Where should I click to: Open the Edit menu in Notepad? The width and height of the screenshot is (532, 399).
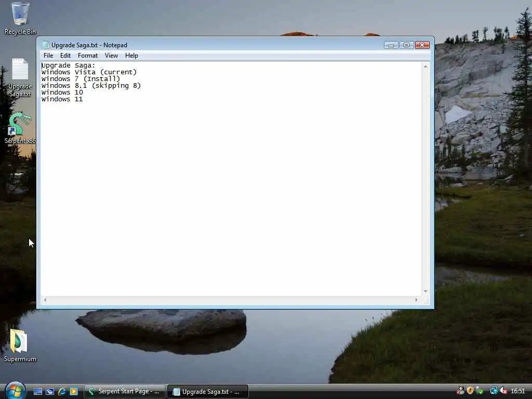[65, 55]
